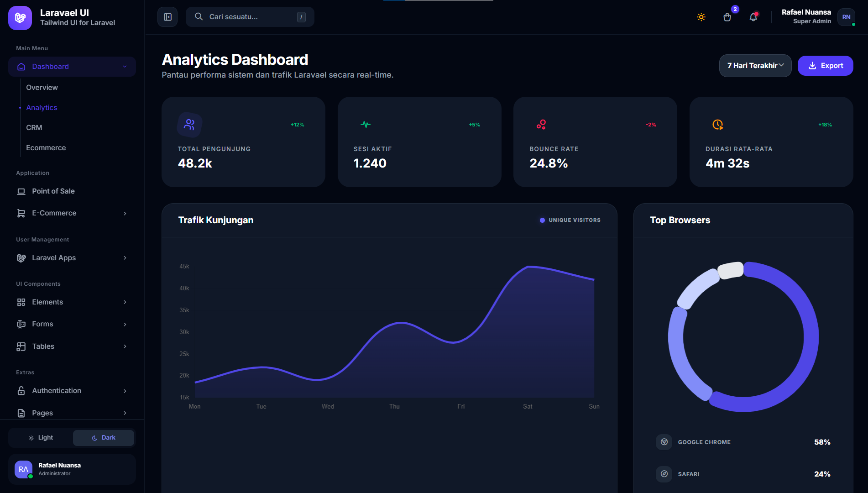Click the RN user avatar in header
Image resolution: width=868 pixels, height=493 pixels.
846,17
